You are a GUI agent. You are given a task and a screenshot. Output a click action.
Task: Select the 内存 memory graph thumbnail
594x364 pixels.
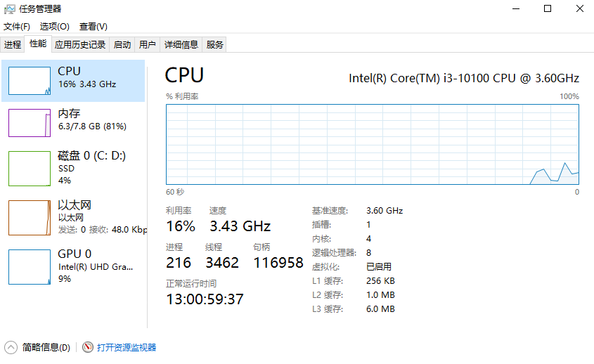coord(30,122)
